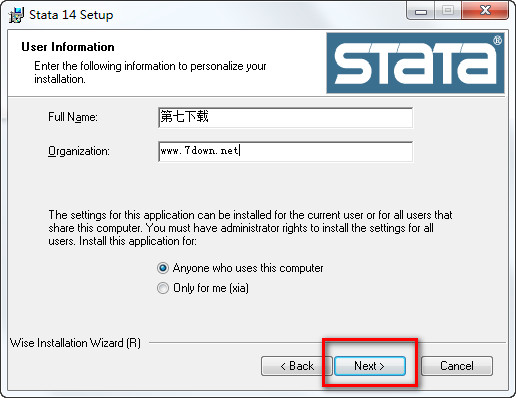Return to previous page with < Back
The height and width of the screenshot is (398, 516).
pos(297,366)
